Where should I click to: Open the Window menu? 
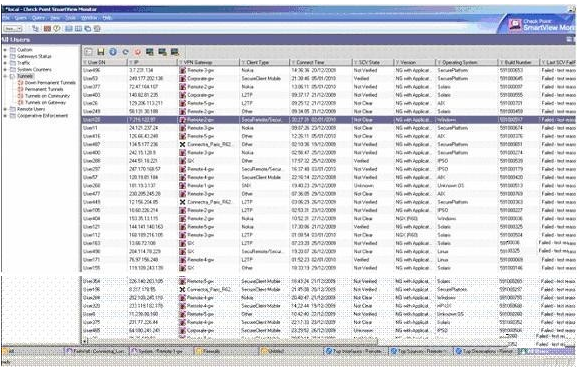click(x=89, y=18)
